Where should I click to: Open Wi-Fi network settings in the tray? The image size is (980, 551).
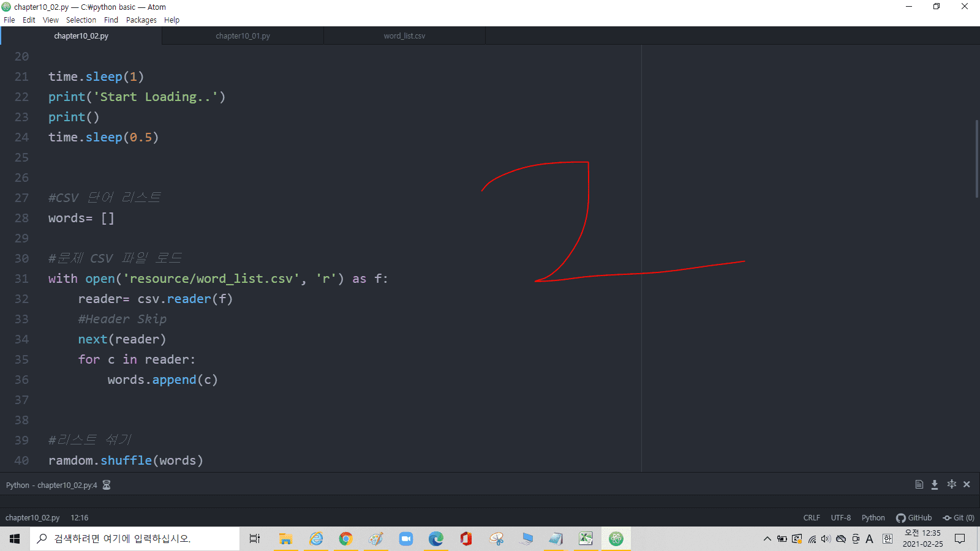coord(812,539)
